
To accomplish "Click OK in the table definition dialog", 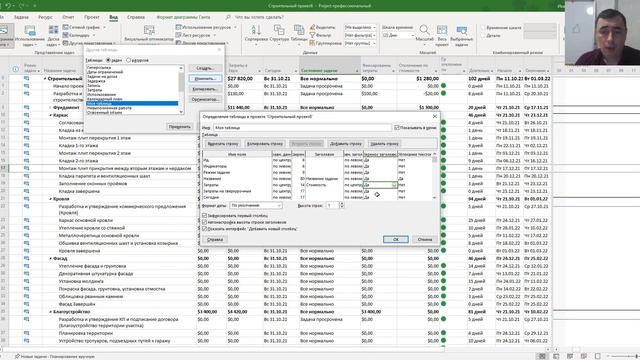I will [396, 239].
